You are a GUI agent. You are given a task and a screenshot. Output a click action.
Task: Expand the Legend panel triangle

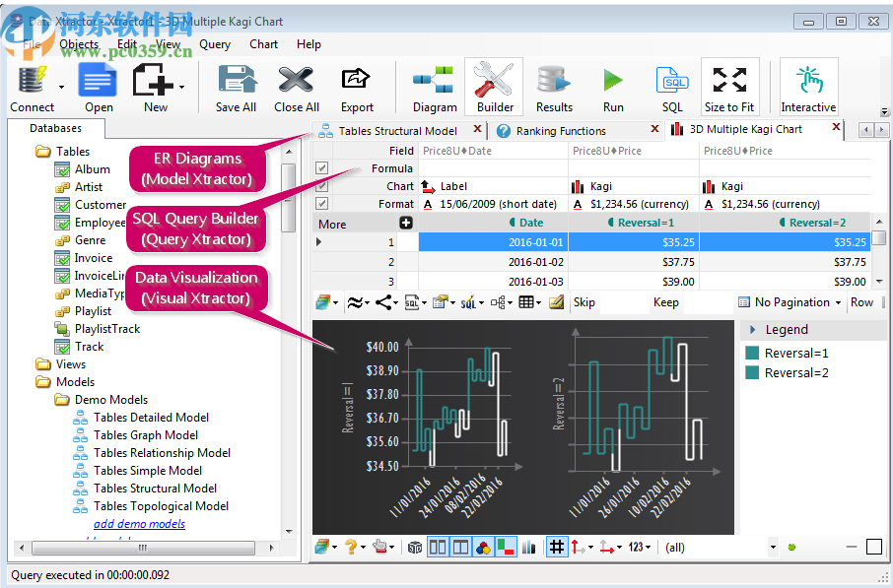click(x=752, y=330)
